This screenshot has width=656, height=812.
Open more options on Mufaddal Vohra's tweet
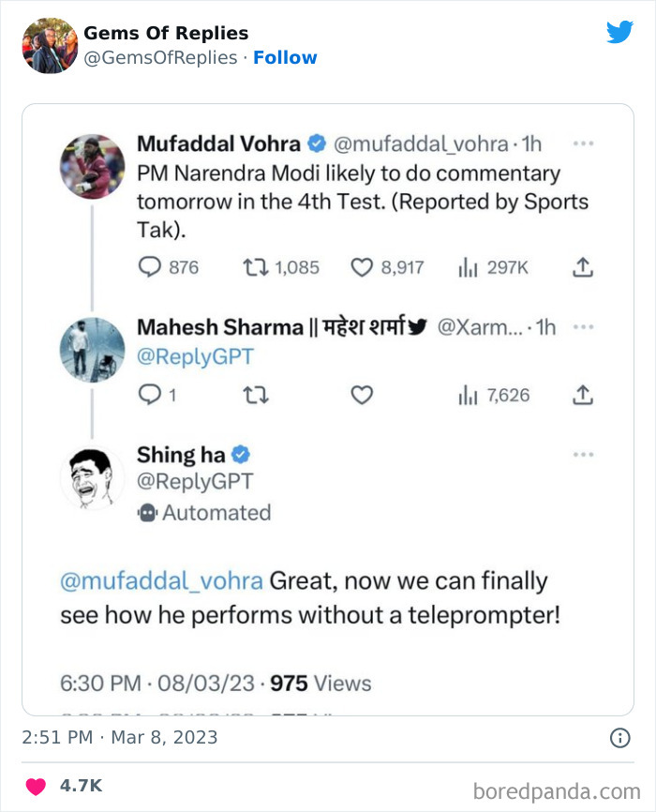click(x=583, y=144)
